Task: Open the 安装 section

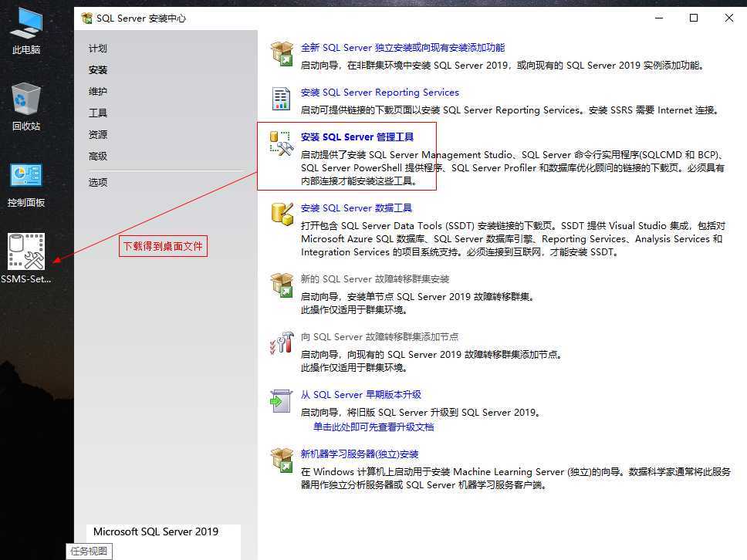Action: click(x=98, y=70)
